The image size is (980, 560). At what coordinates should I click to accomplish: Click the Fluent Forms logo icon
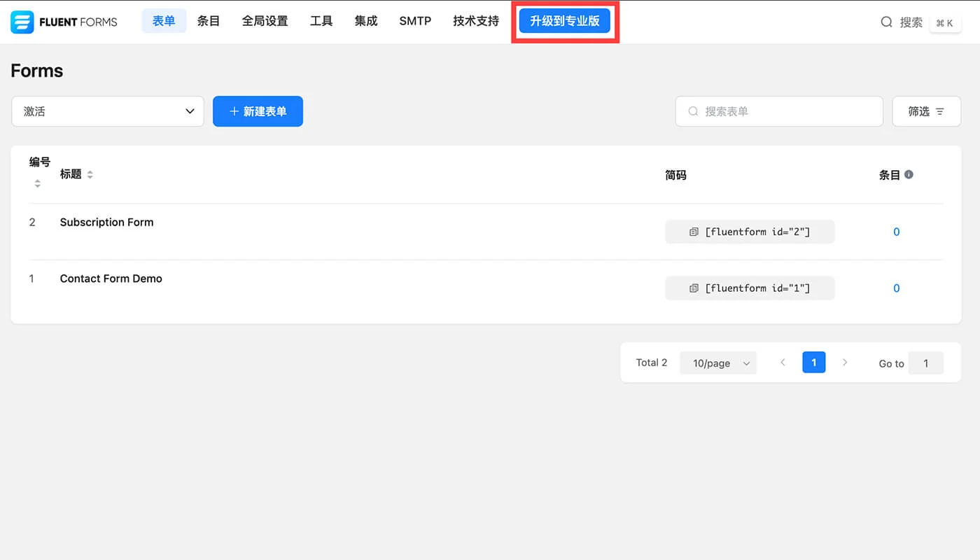(22, 22)
